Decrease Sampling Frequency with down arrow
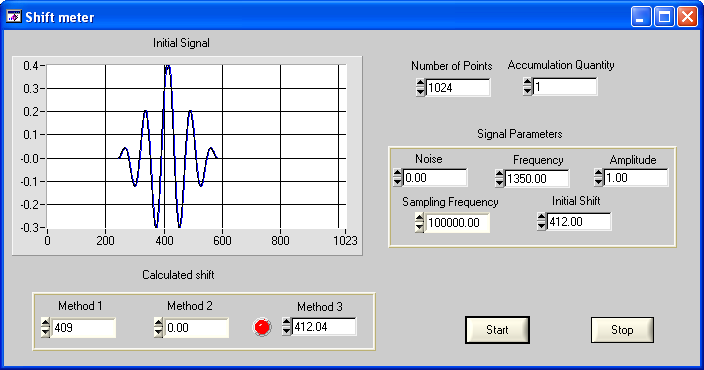Screen dimensions: 704x370 click(419, 227)
